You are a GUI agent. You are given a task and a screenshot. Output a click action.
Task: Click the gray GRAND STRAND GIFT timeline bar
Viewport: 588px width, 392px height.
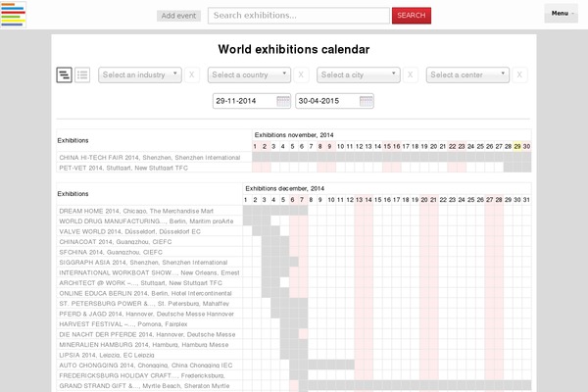point(415,385)
